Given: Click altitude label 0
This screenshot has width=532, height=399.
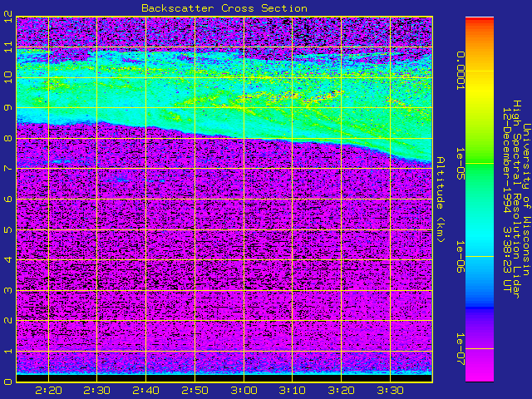Looking at the screenshot, I should [x=8, y=382].
